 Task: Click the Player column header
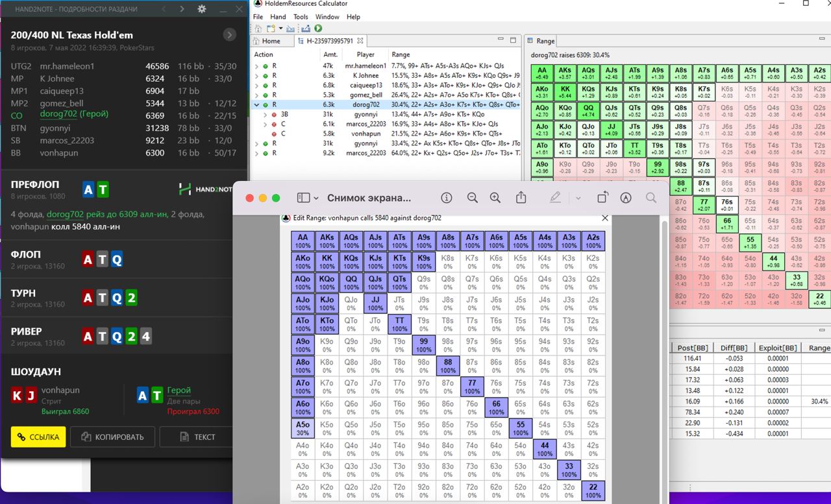366,54
